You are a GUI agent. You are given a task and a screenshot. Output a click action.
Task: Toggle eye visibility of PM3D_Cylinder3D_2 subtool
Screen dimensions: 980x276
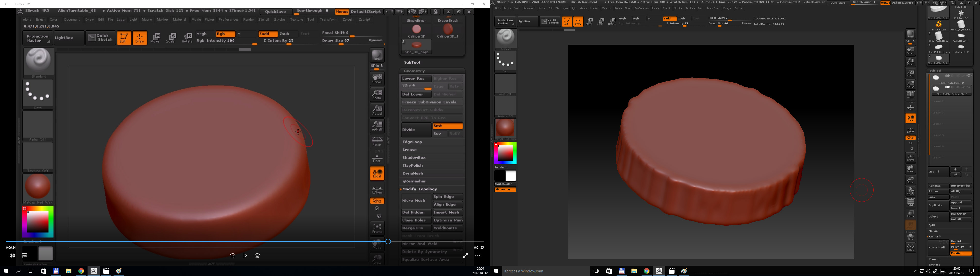pos(969,76)
